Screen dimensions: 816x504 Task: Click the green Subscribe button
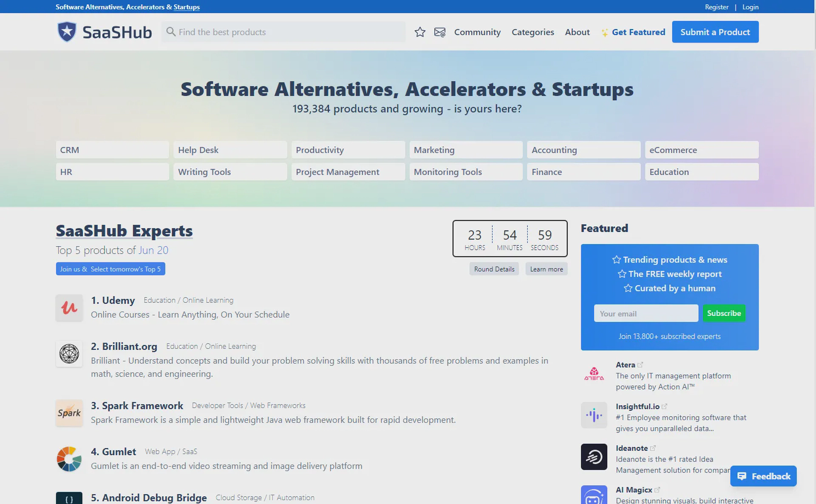724,313
